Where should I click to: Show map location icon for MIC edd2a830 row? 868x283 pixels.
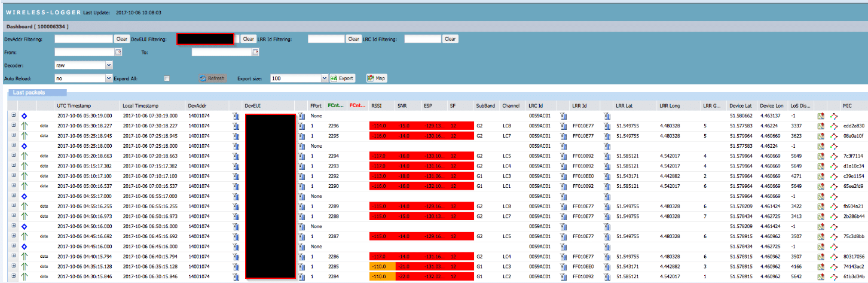click(x=821, y=126)
